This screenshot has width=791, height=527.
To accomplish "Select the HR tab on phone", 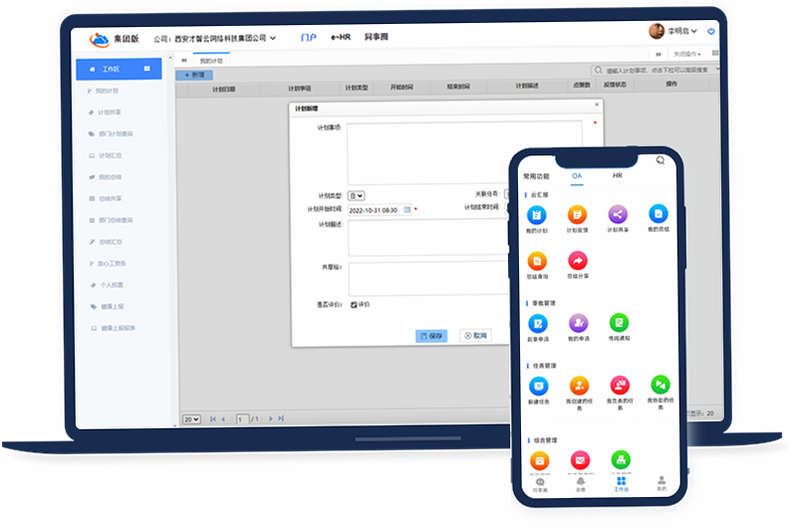I will (x=617, y=175).
